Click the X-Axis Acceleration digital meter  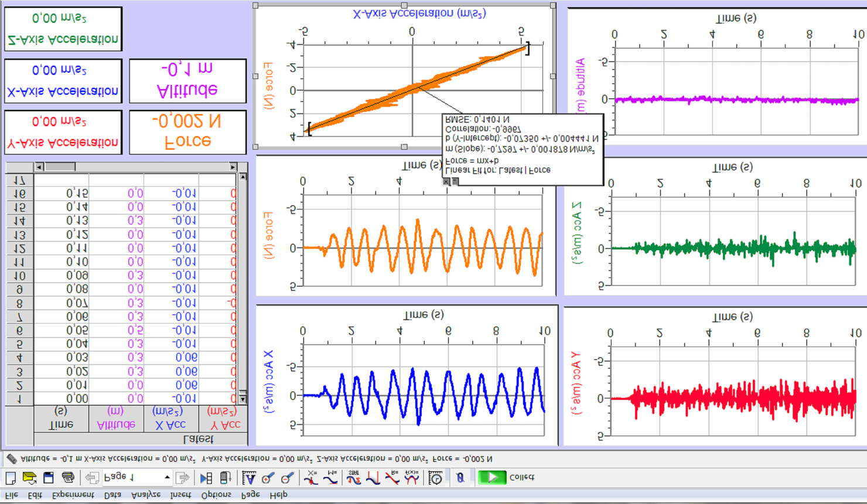click(x=63, y=81)
